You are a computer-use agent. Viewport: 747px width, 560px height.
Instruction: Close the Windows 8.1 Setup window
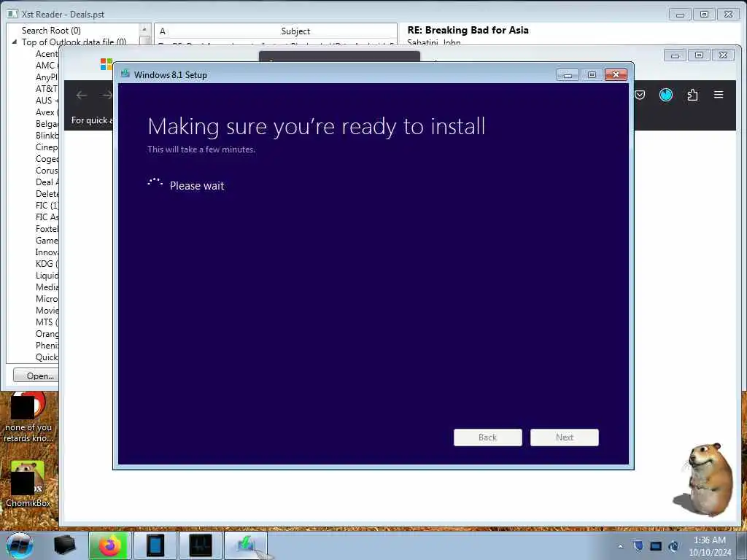tap(616, 75)
